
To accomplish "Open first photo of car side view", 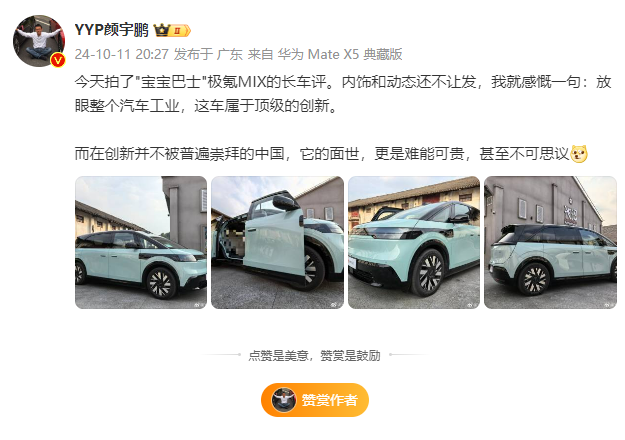I will [141, 242].
